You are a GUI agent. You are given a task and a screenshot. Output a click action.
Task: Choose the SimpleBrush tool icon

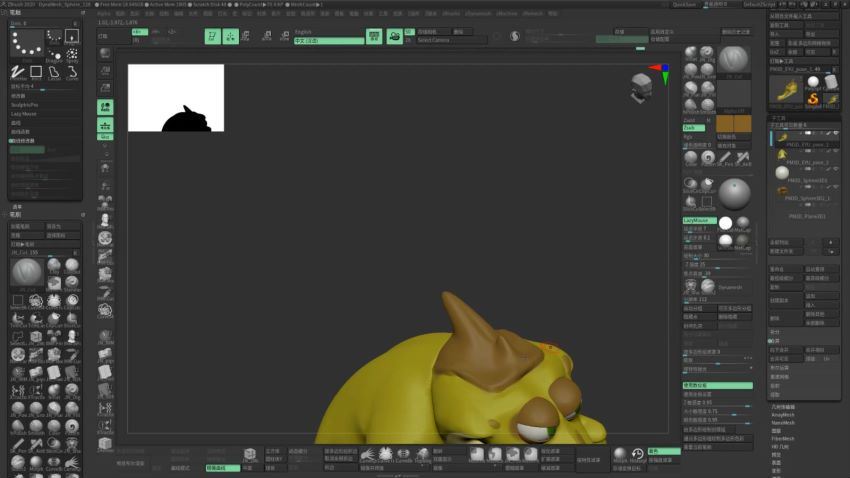coord(813,100)
